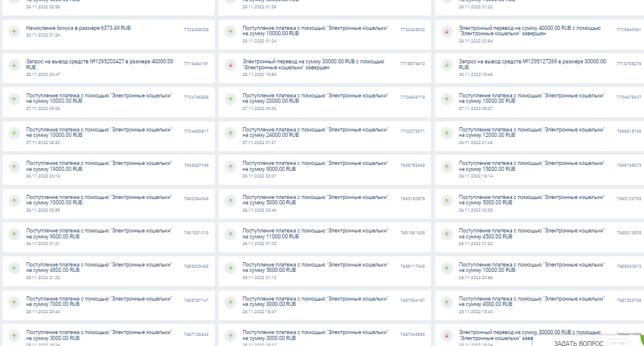
Task: Click transaction ID 7702073071
Action: click(413, 131)
